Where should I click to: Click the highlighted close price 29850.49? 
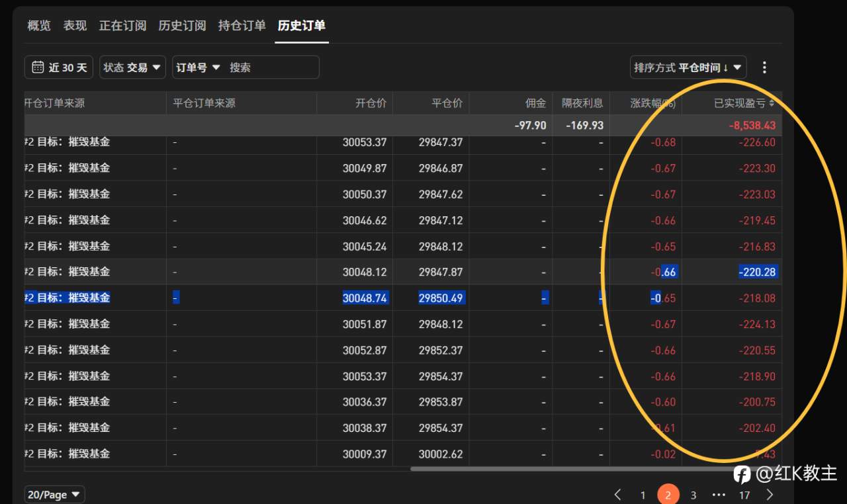pyautogui.click(x=441, y=298)
